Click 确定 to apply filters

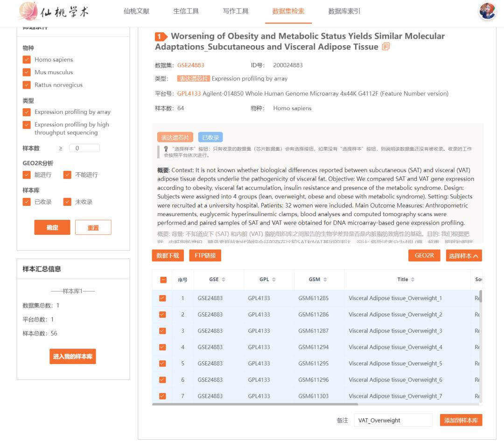[52, 227]
